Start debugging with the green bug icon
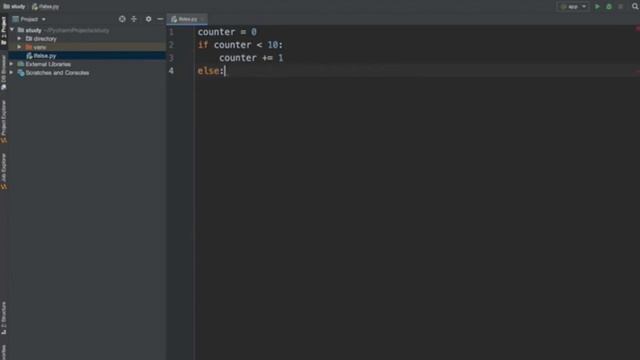The height and width of the screenshot is (360, 640). tap(609, 7)
